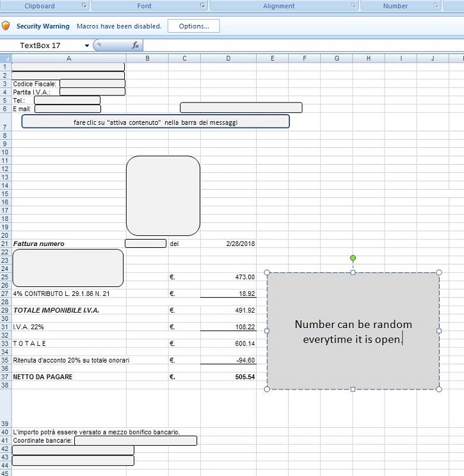Select the NETTO DA PAGARE value 505.54
Screen dimensions: 464x476
point(228,377)
